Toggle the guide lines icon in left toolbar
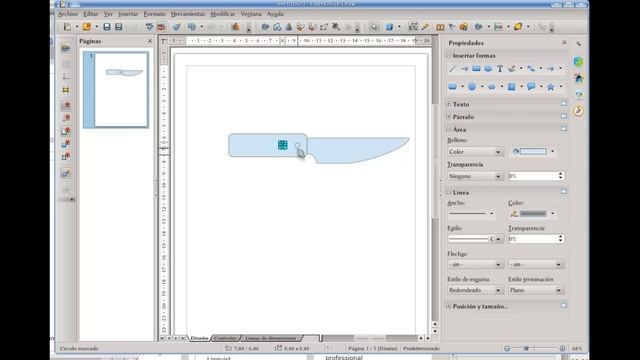Screen dimensions: 640x360 66,77
